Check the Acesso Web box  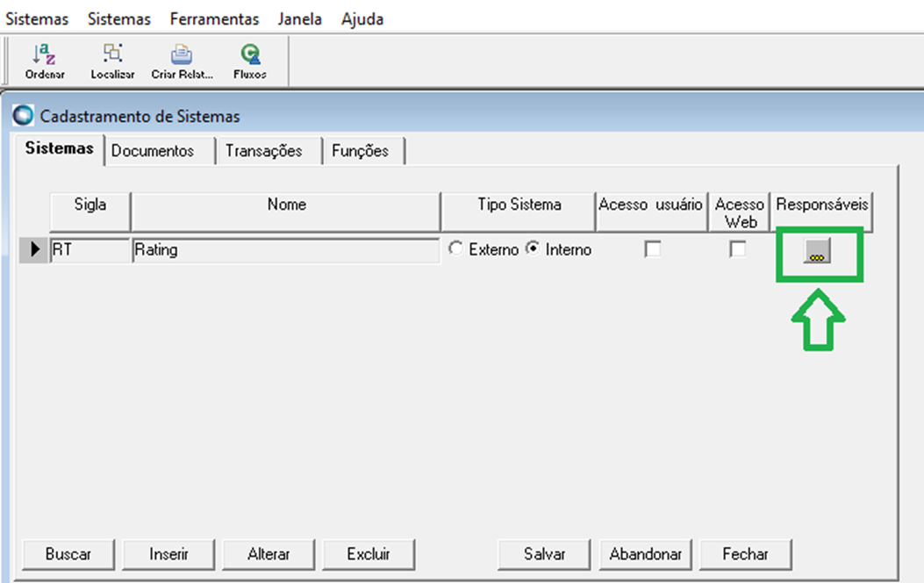coord(738,249)
